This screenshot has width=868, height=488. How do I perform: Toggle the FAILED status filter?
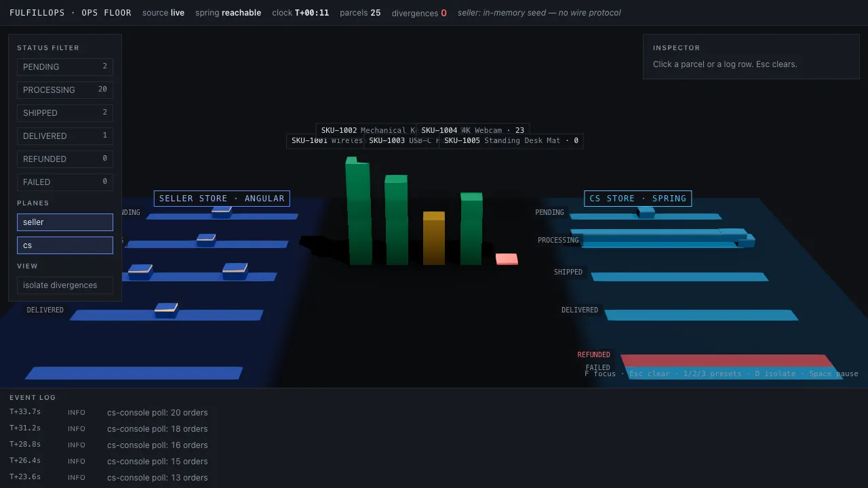[x=65, y=182]
